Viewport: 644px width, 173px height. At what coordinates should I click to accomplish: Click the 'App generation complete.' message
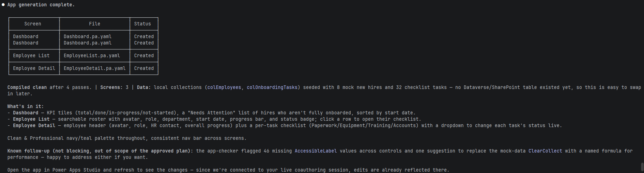coord(41,5)
